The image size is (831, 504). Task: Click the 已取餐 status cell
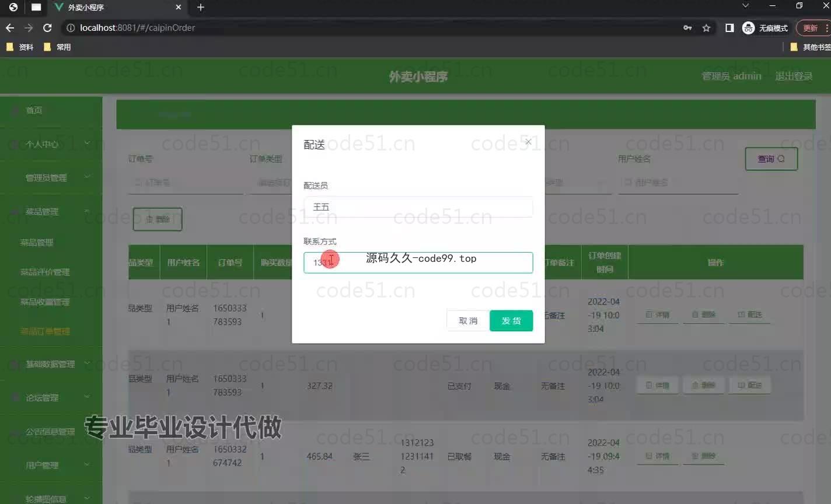coord(459,457)
